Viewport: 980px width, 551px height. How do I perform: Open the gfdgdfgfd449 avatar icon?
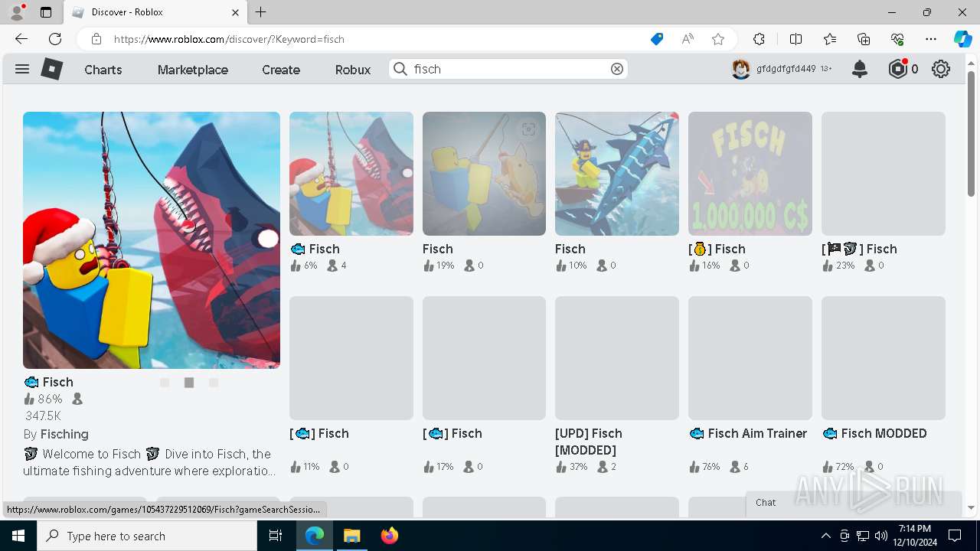[740, 69]
